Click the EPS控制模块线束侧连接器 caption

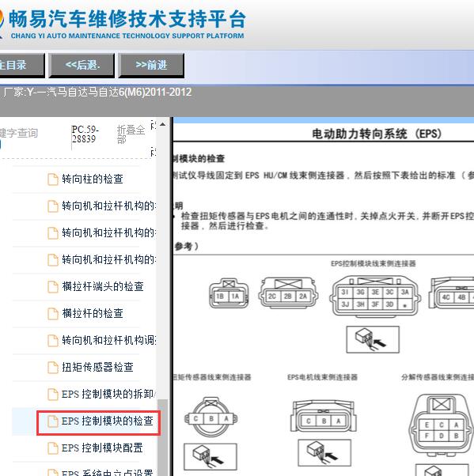pyautogui.click(x=374, y=263)
